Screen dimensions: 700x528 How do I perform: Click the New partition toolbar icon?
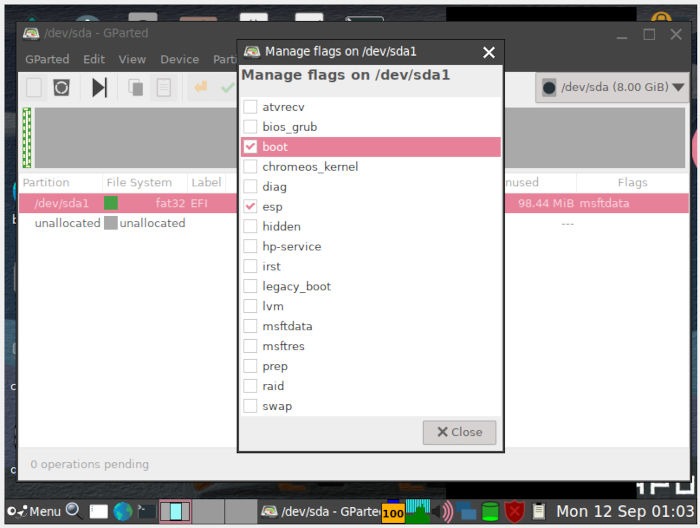(34, 87)
